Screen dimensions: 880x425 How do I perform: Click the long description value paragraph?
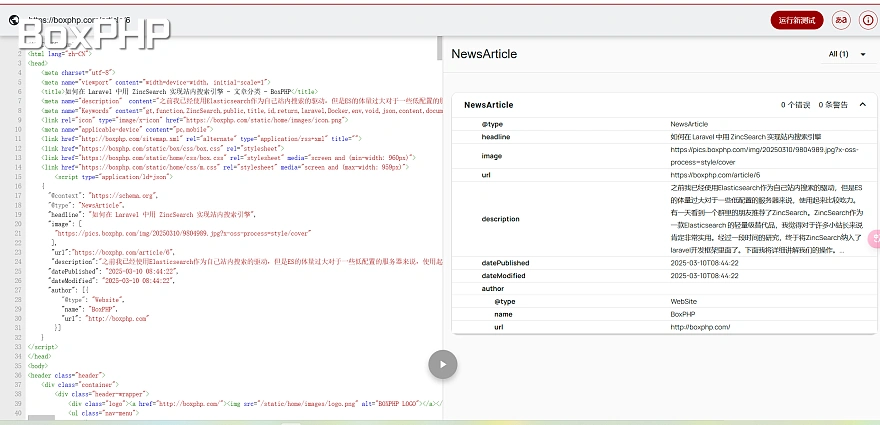click(766, 219)
